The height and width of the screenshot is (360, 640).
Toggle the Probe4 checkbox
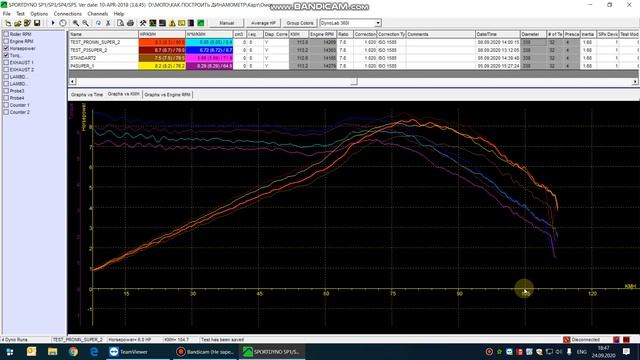6,98
